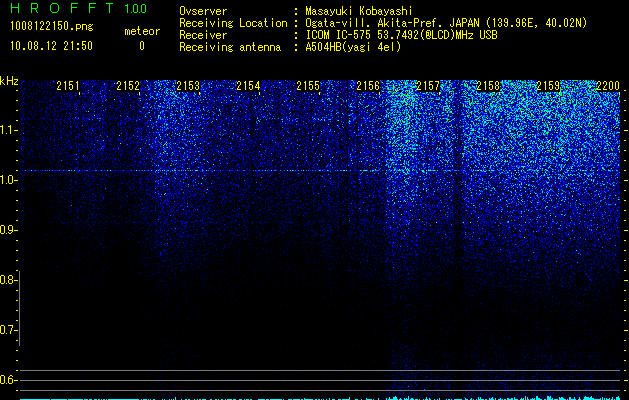This screenshot has height=400, width=629.
Task: Click the version number 1.00
Action: [136, 8]
